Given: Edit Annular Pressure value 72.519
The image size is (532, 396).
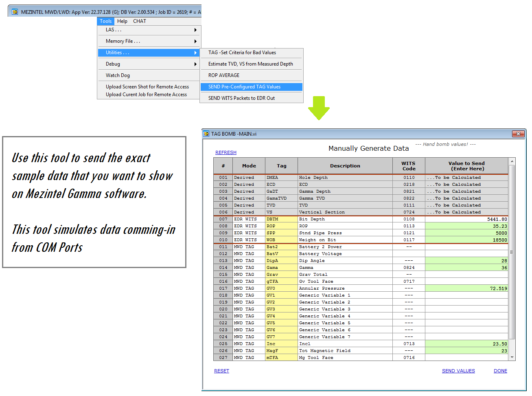Looking at the screenshot, I should click(x=466, y=288).
